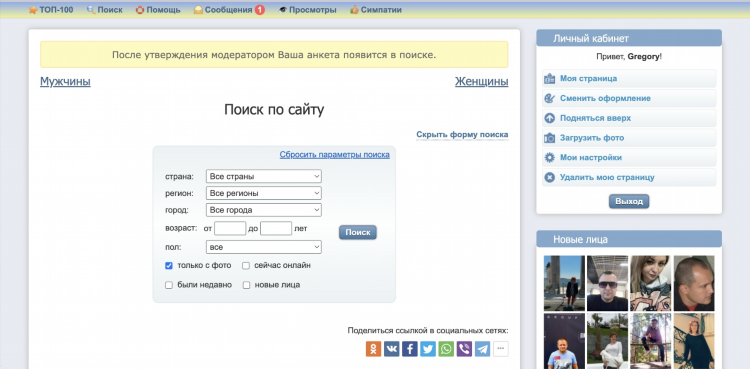Open the 'Все страны' country dropdown
The width and height of the screenshot is (750, 369).
click(x=264, y=176)
